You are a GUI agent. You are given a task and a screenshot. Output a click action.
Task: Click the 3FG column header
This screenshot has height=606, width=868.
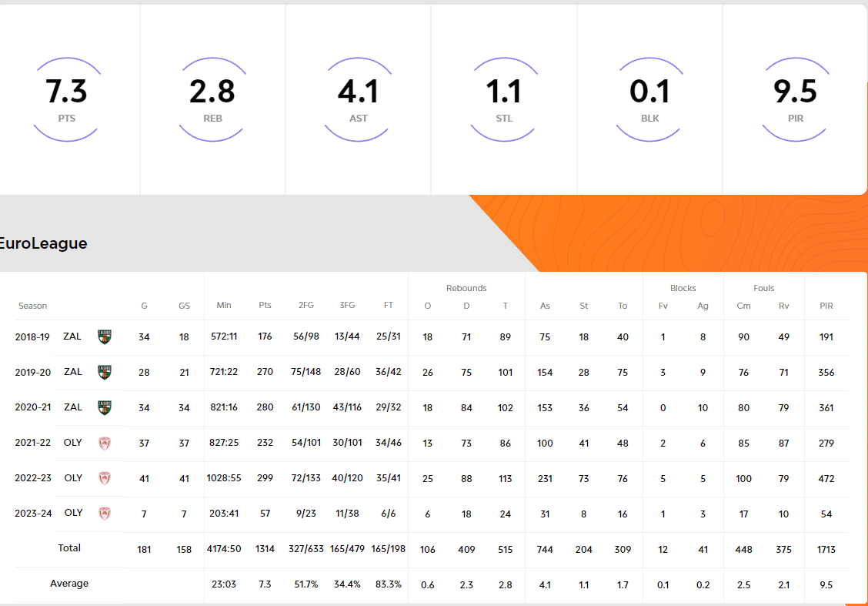click(x=347, y=306)
